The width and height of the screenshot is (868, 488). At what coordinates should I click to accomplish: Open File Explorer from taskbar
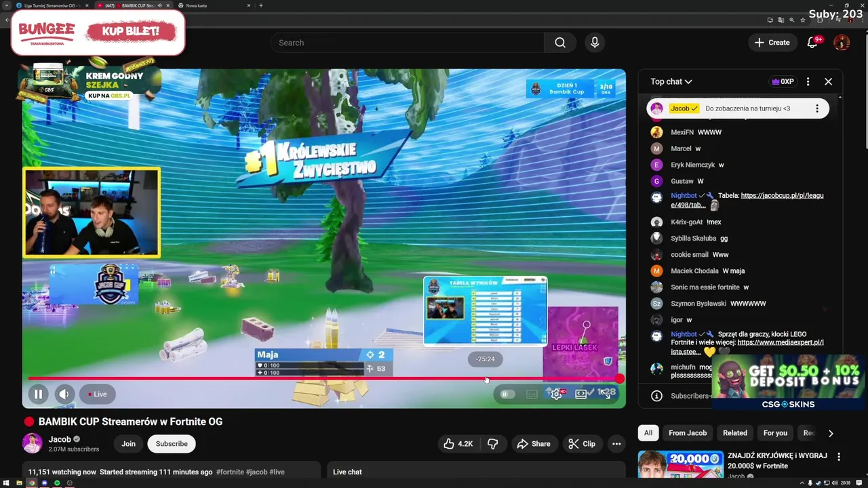[19, 483]
